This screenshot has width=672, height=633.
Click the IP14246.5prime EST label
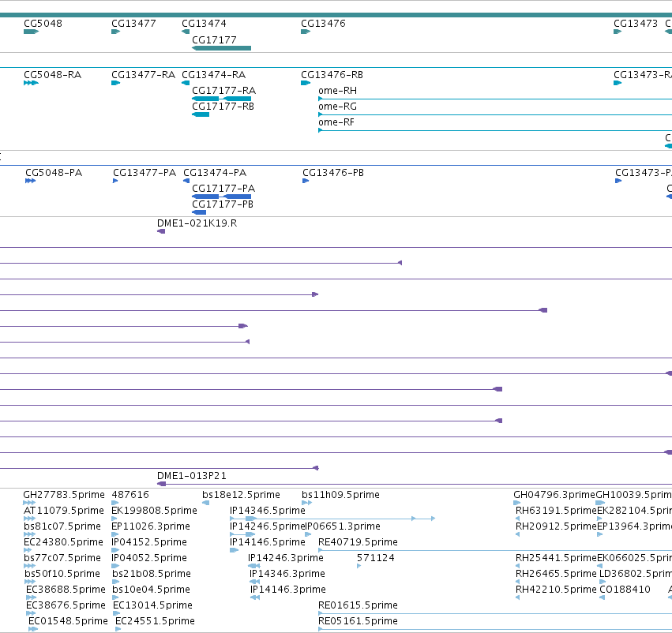tap(267, 526)
